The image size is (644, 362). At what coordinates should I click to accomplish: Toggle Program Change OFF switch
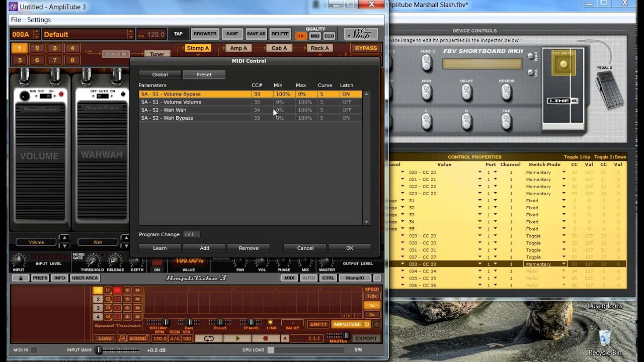(191, 234)
